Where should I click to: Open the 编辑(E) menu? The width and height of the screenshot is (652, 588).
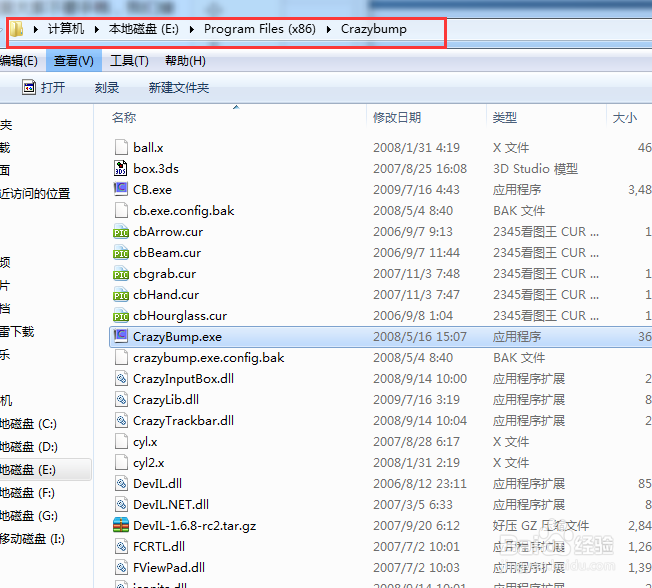(x=19, y=61)
